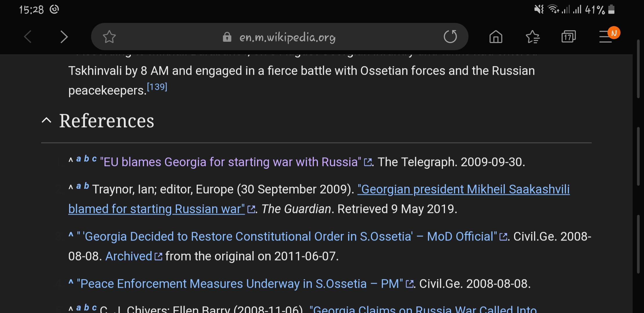Bookmark this page with the star icon
Viewport: 644px width, 313px height.
coord(109,37)
